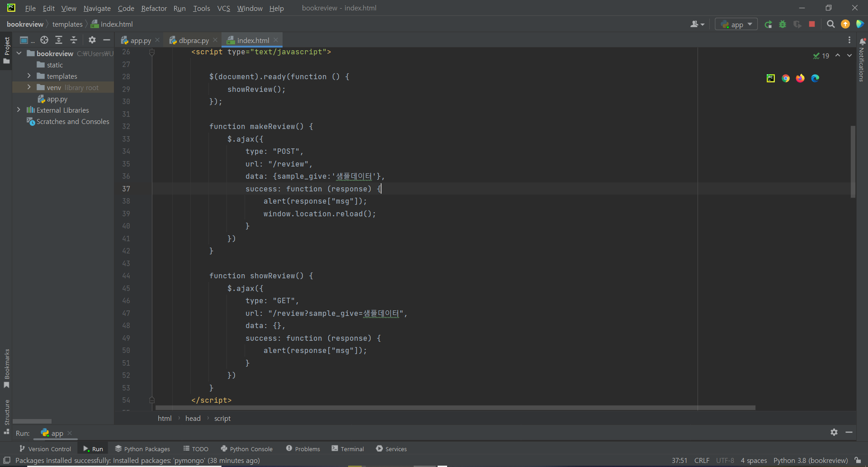Toggle the Structure side tool window
Image resolution: width=868 pixels, height=467 pixels.
coord(6,416)
